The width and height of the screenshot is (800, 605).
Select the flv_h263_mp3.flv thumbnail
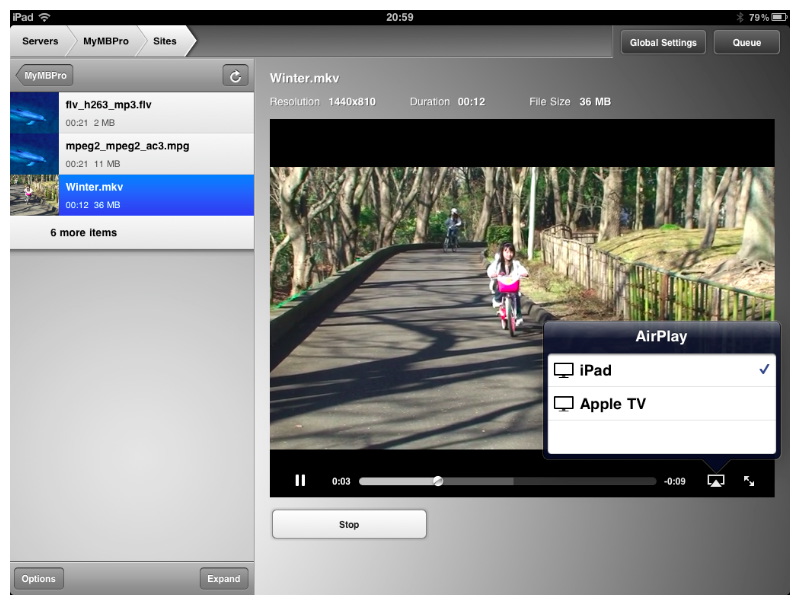coord(35,112)
